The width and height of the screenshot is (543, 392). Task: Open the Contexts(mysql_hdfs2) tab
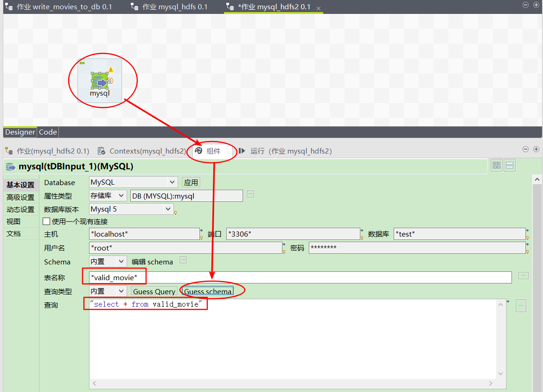(x=142, y=151)
